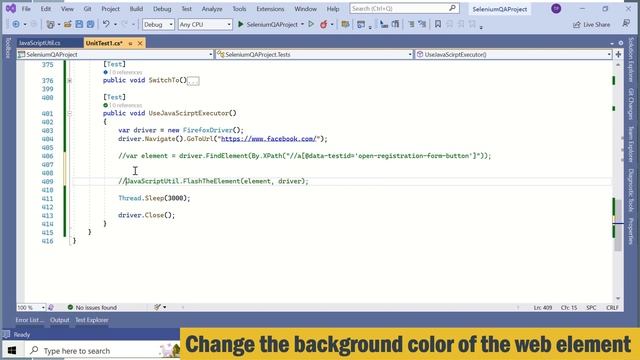Expand the collapsed SwitchTo method

(x=69, y=80)
